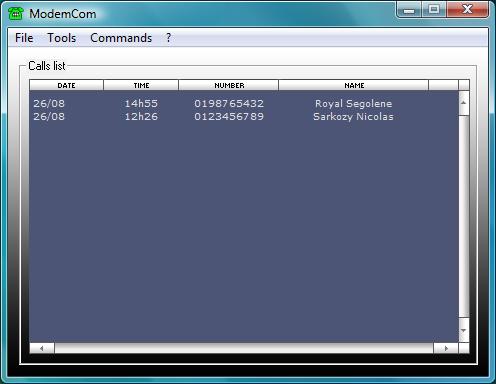Click the vertical scrollbar up arrow
This screenshot has width=496, height=384.
coord(464,103)
